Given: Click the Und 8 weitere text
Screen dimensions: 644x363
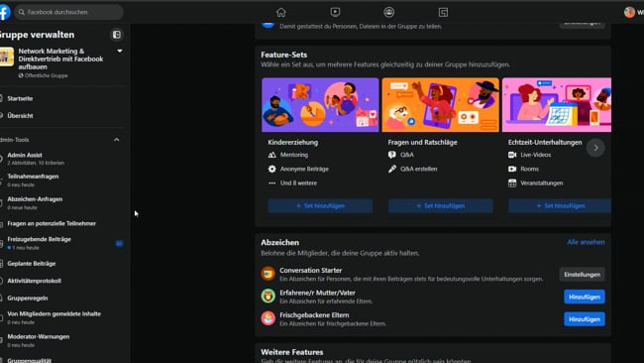Looking at the screenshot, I should tap(298, 182).
